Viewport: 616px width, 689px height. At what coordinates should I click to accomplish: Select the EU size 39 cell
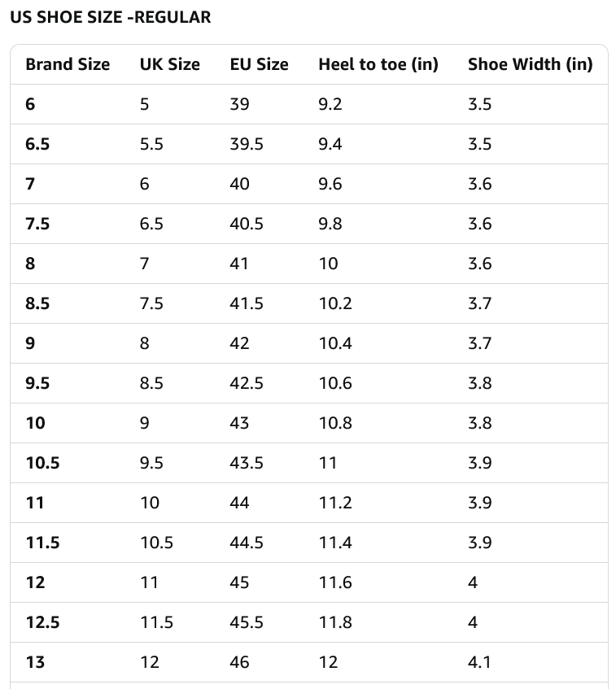[x=239, y=104]
